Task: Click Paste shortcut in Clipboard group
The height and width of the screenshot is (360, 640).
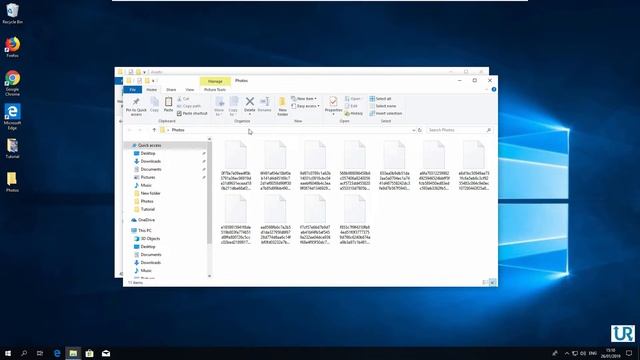Action: click(192, 113)
